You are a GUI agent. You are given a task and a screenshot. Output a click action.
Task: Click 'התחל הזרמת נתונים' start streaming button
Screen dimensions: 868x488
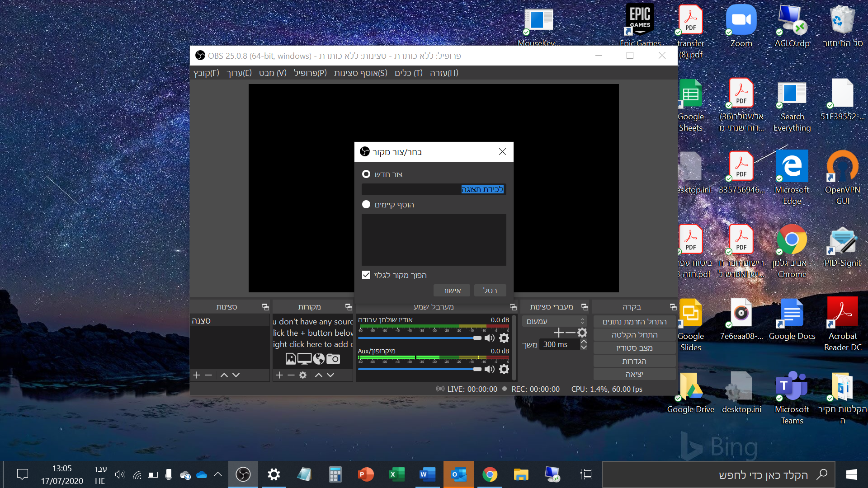click(634, 321)
